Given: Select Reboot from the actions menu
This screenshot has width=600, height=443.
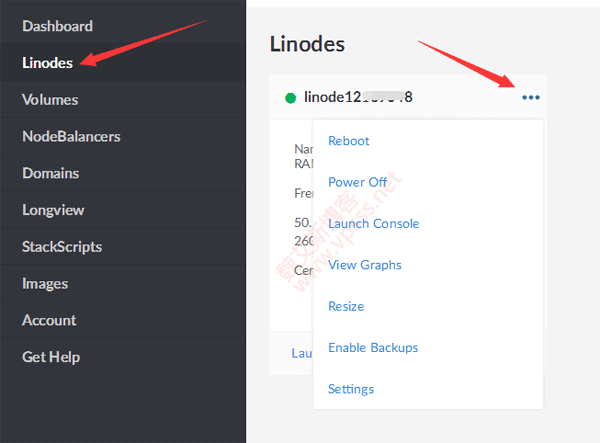Looking at the screenshot, I should pyautogui.click(x=349, y=141).
